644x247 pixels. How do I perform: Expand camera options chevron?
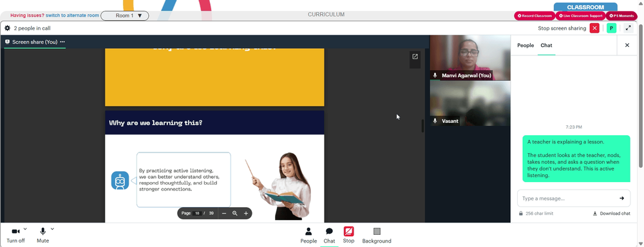[x=25, y=229]
